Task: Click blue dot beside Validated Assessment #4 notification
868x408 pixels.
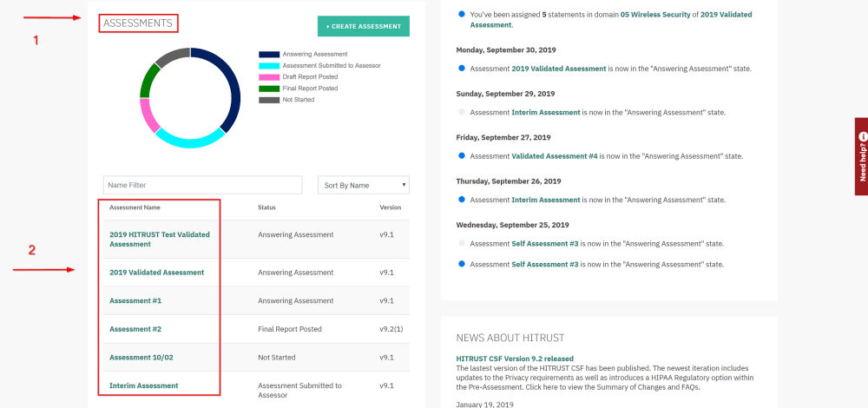Action: 462,156
